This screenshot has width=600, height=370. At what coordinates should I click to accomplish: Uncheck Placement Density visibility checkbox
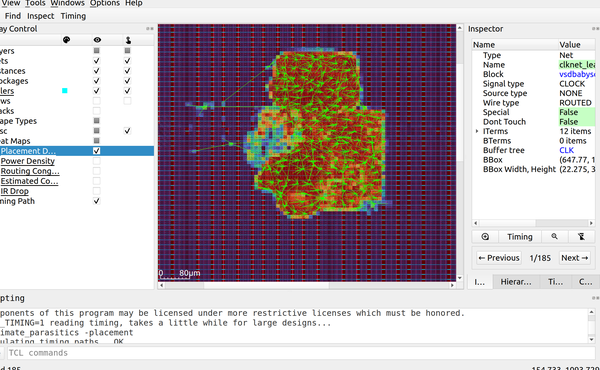[x=96, y=151]
